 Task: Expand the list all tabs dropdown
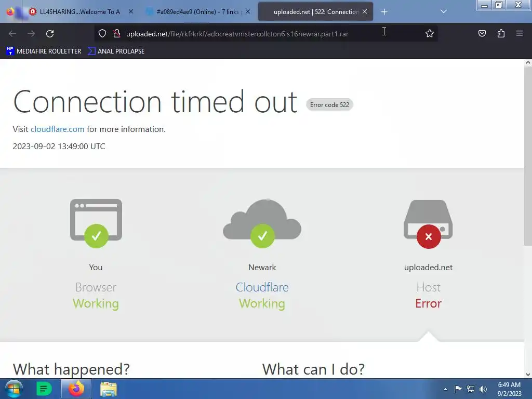click(444, 11)
